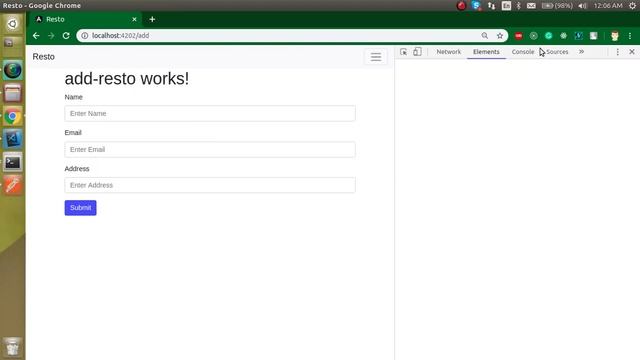Click the Submit button
640x360 pixels.
pyautogui.click(x=80, y=208)
